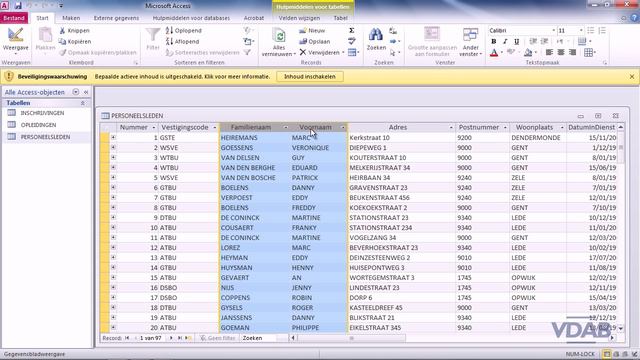Viewport: 640px width, 360px height.
Task: Click the font color A icon
Action: click(494, 53)
